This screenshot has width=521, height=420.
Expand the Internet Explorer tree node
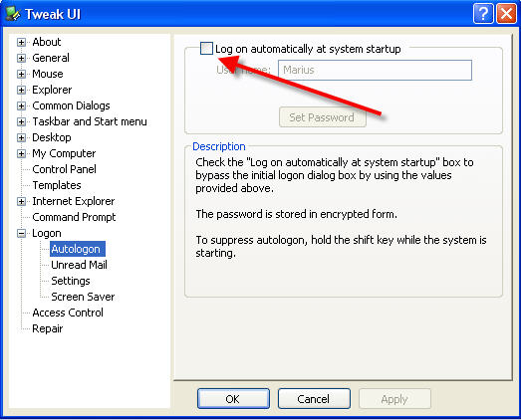click(x=21, y=201)
